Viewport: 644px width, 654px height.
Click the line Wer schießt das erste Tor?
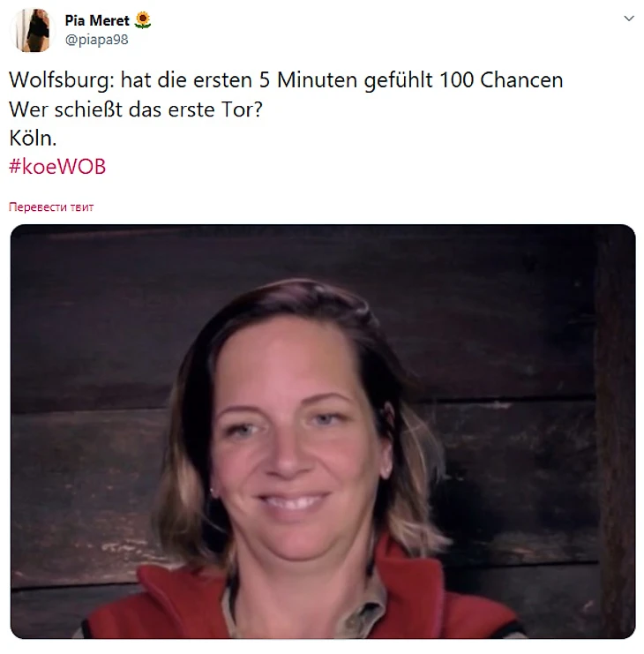pyautogui.click(x=136, y=109)
